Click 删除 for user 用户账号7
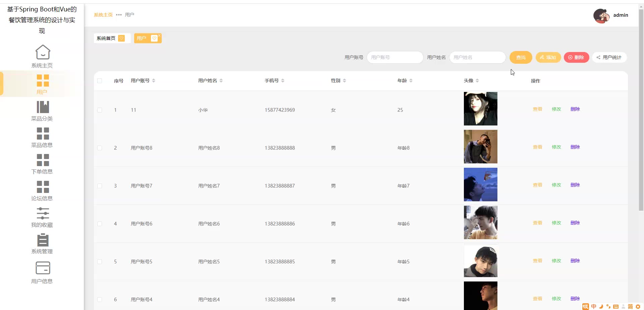This screenshot has height=310, width=644. (575, 185)
